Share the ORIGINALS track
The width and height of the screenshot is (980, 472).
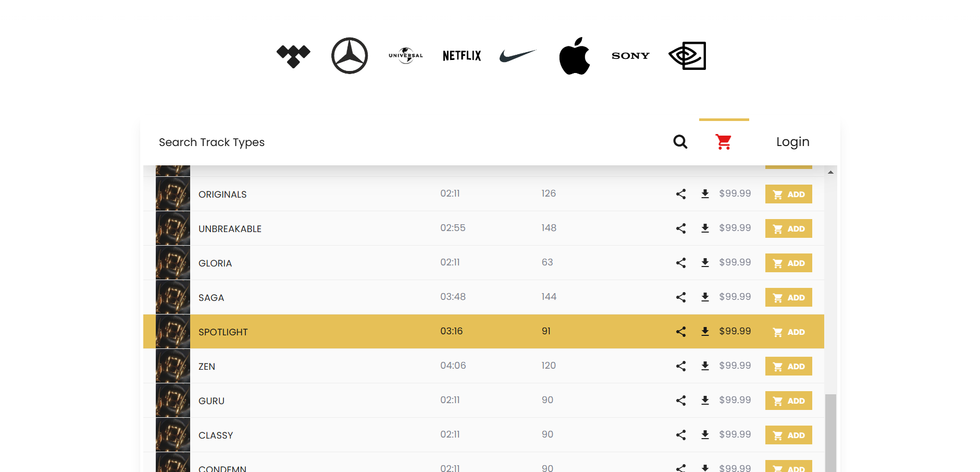(x=681, y=194)
